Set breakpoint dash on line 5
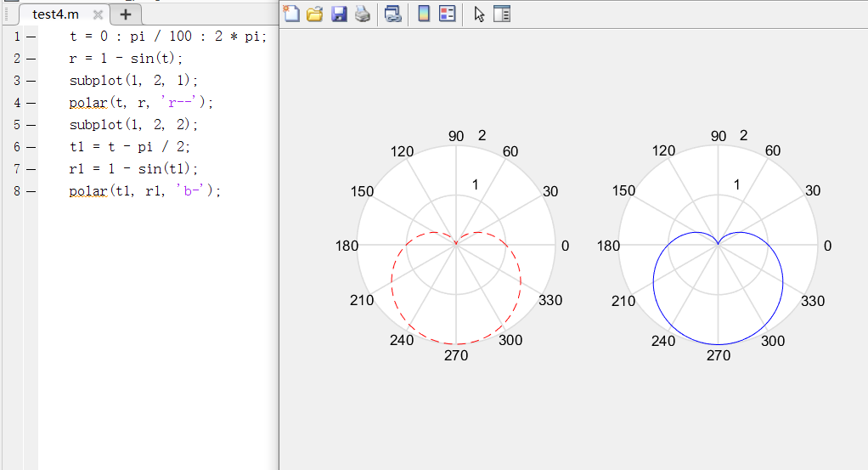This screenshot has height=470, width=868. [x=31, y=125]
